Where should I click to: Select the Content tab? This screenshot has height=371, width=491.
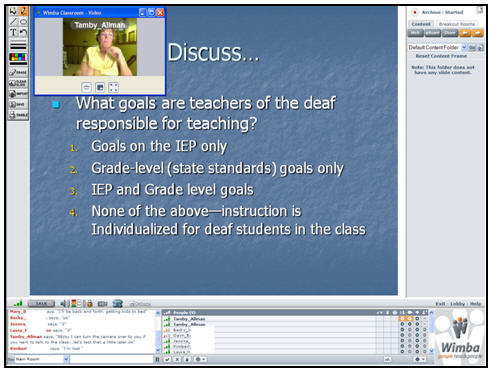[421, 24]
